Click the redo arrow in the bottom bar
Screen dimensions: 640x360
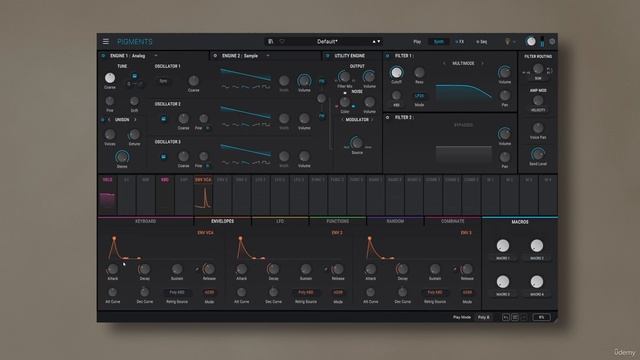pos(524,317)
